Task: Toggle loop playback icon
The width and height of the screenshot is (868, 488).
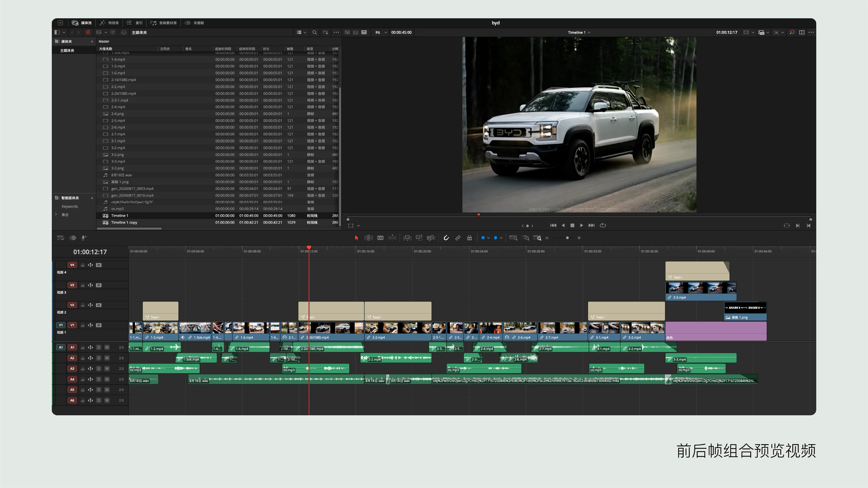Action: tap(603, 225)
